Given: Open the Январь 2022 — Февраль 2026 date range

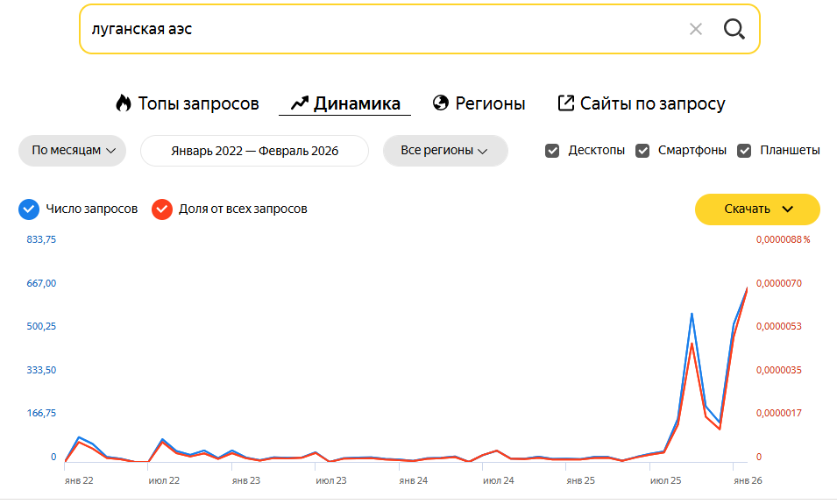Looking at the screenshot, I should [254, 151].
